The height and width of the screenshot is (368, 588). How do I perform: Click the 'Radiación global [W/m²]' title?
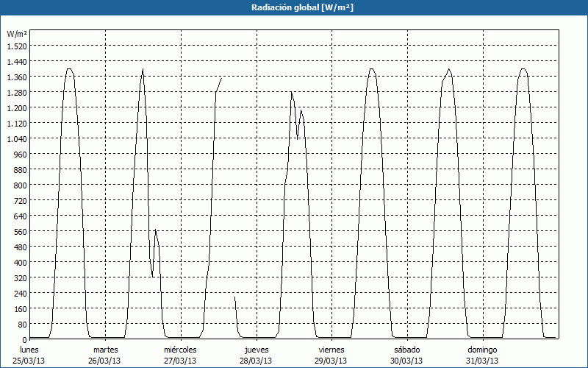pyautogui.click(x=302, y=7)
